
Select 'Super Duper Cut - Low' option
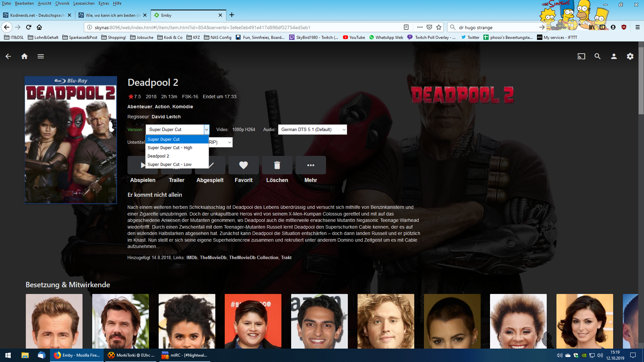point(177,165)
